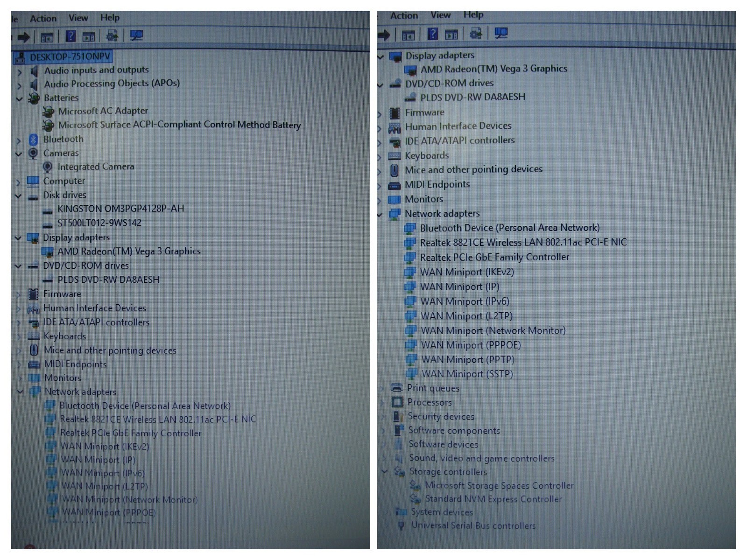This screenshot has width=747, height=560.
Task: Expand the Computer node
Action: pos(18,182)
